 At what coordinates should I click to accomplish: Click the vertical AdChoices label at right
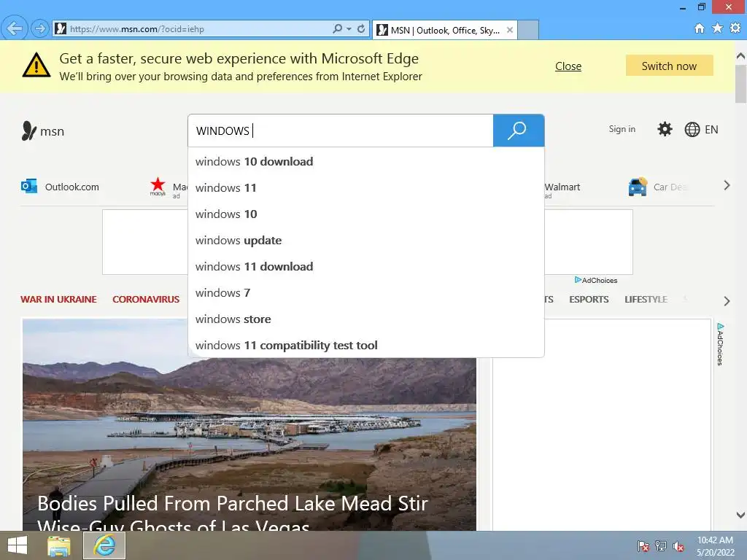720,344
